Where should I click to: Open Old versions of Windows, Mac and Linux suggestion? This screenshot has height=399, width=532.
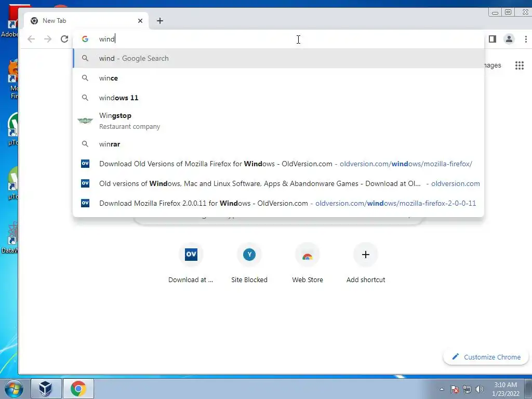[x=278, y=183]
